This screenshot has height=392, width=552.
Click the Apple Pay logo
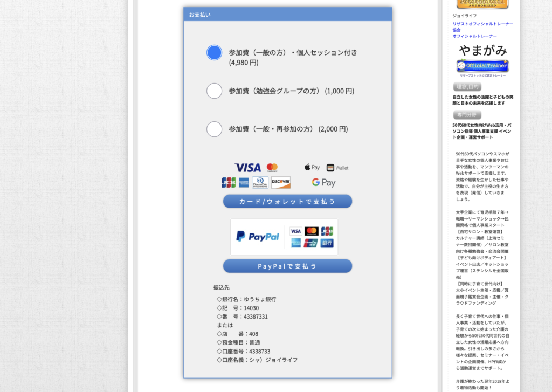pyautogui.click(x=312, y=167)
